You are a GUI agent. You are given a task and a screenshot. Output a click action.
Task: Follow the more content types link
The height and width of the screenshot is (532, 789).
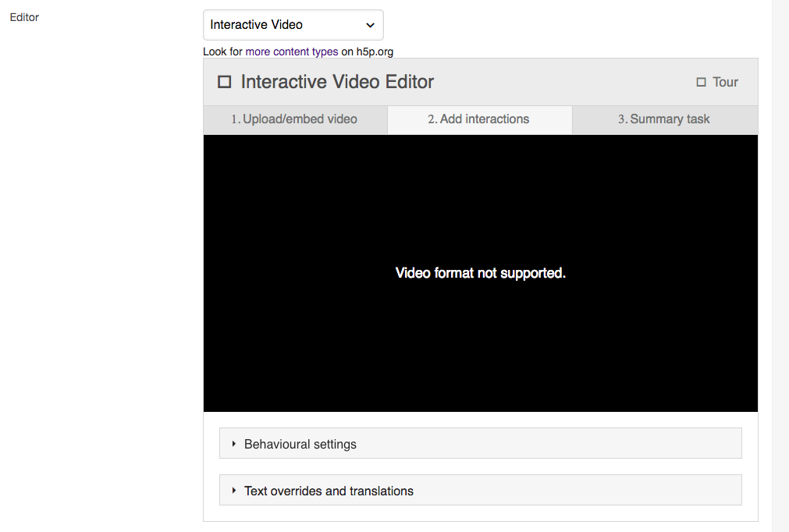[291, 51]
